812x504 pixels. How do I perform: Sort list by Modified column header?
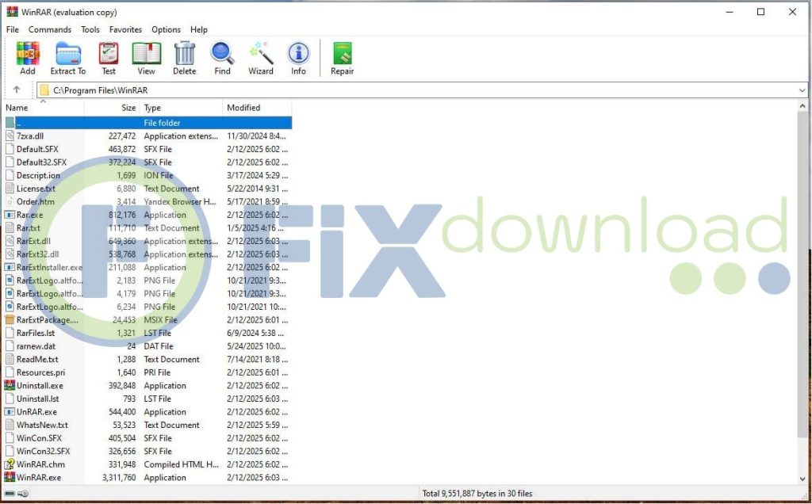(243, 108)
